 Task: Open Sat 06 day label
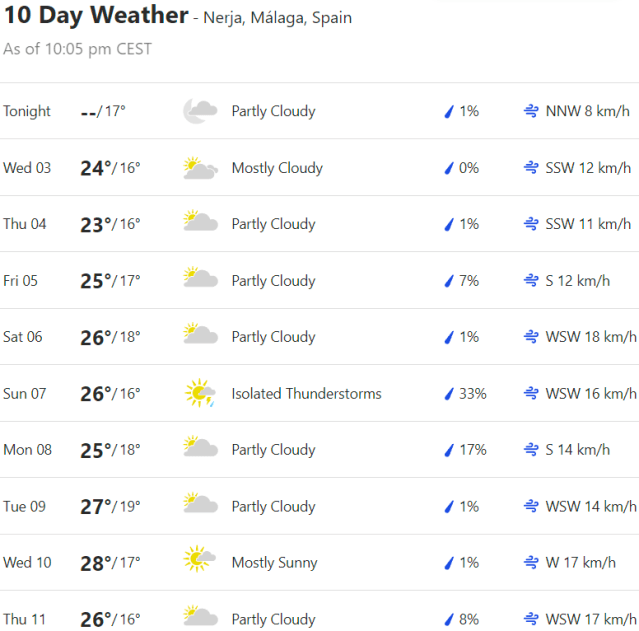click(x=23, y=337)
